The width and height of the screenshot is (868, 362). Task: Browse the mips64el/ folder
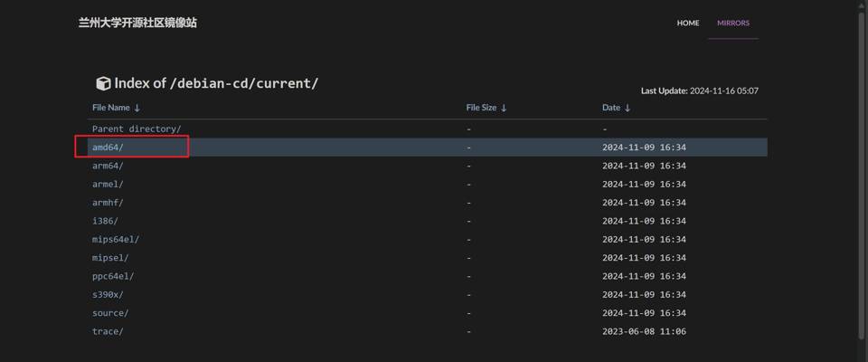pos(116,240)
